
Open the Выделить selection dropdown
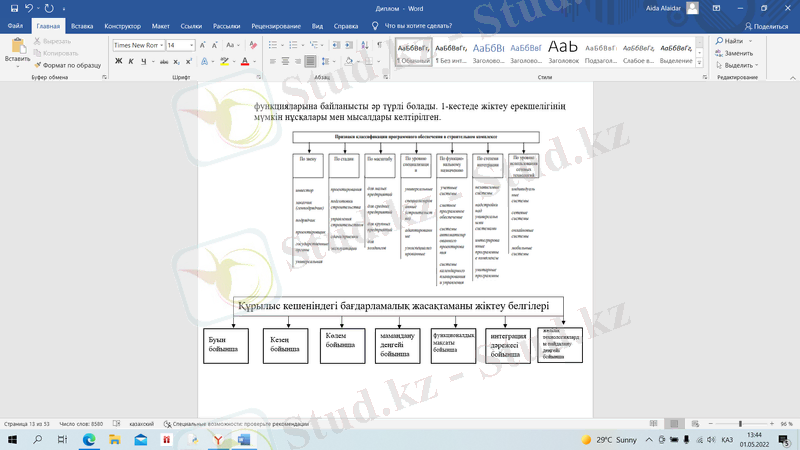737,65
